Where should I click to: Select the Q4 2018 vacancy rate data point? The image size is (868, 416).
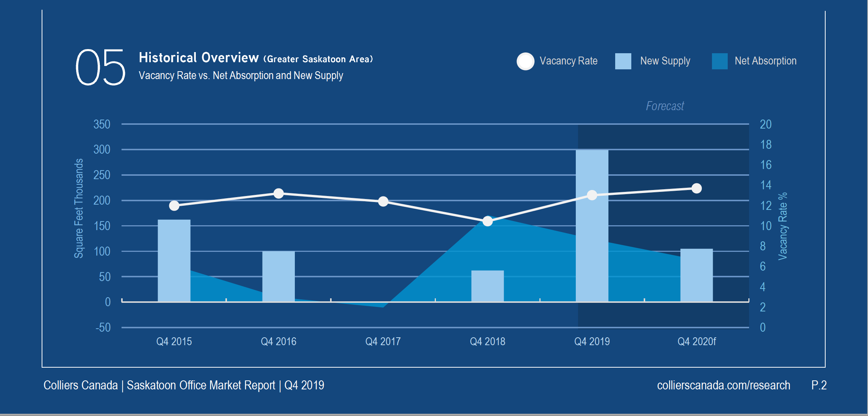(488, 221)
